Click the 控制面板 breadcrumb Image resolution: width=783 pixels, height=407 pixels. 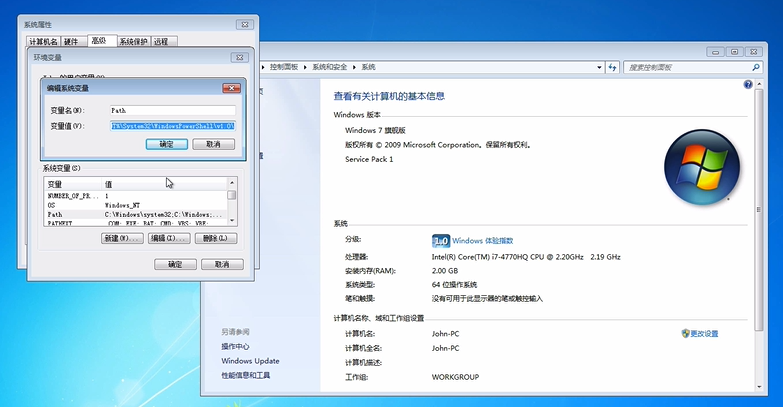coord(284,67)
